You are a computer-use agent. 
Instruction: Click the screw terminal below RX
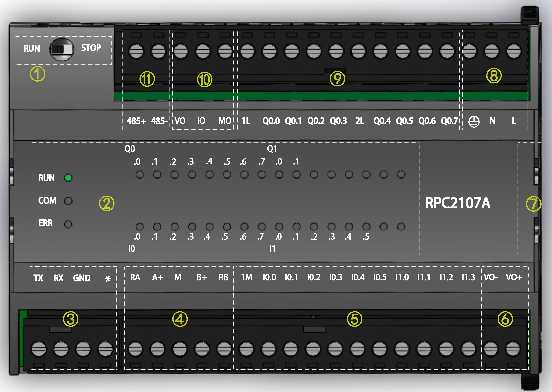click(61, 349)
